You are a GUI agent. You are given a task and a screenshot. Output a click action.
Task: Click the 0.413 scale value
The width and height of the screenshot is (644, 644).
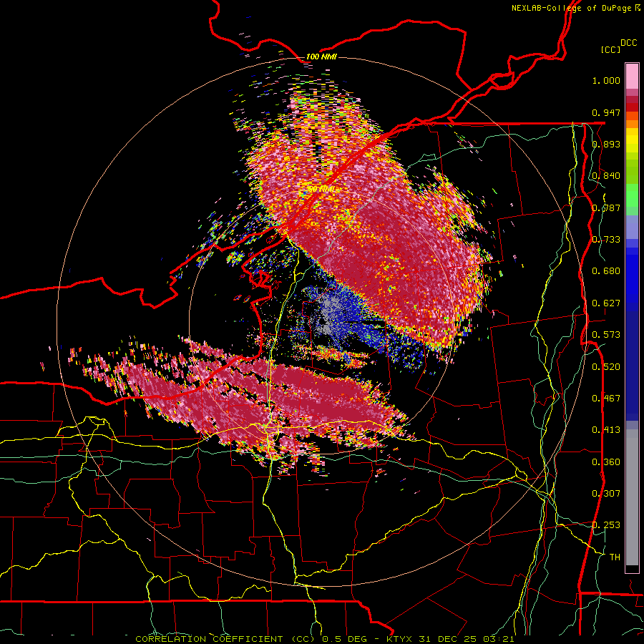pos(606,430)
